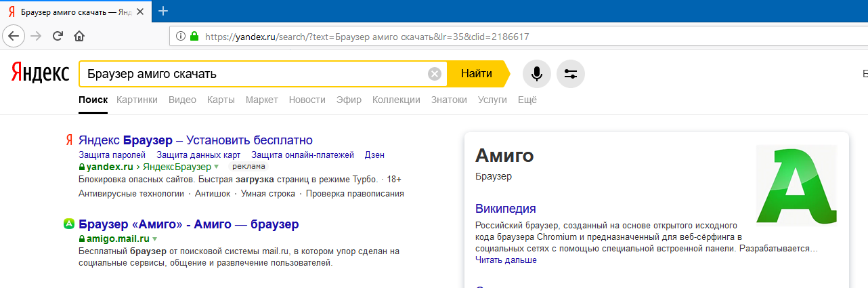This screenshot has width=868, height=288.
Task: Open the Защита данных карт sitelink
Action: [x=198, y=155]
